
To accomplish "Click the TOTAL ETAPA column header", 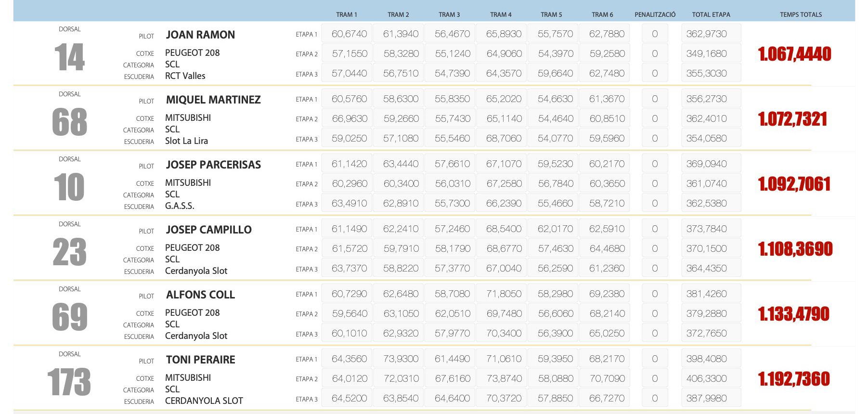I will pos(711,14).
